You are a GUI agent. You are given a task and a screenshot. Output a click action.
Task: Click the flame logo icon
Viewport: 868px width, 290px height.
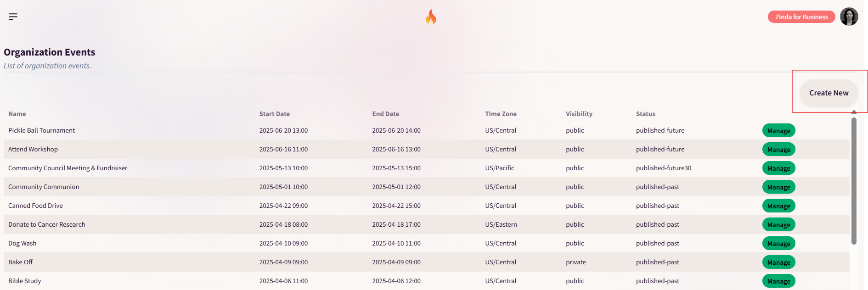(431, 17)
